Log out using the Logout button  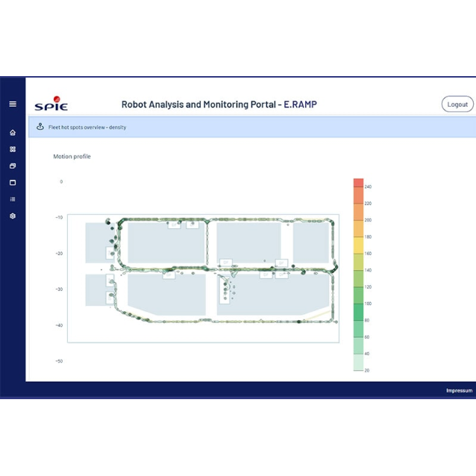click(457, 104)
